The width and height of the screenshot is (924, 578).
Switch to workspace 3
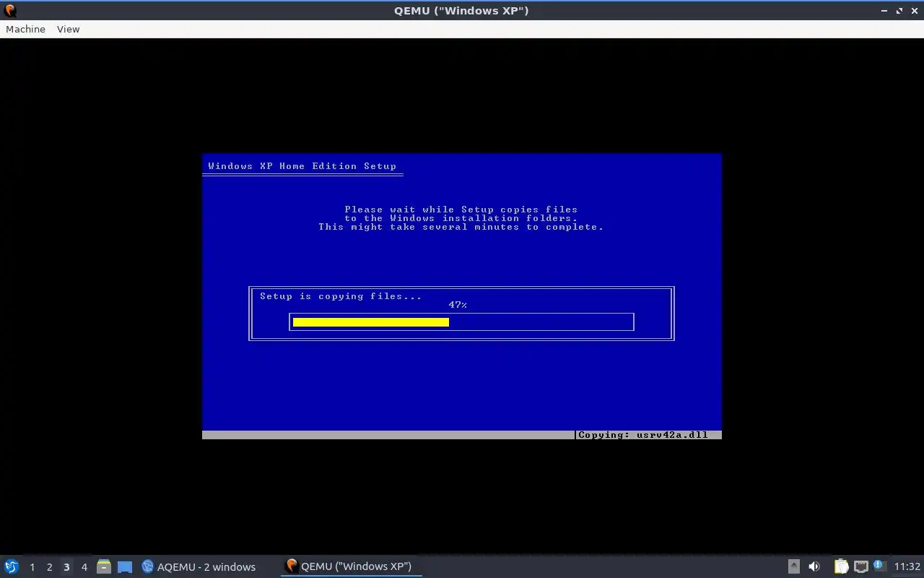(66, 566)
